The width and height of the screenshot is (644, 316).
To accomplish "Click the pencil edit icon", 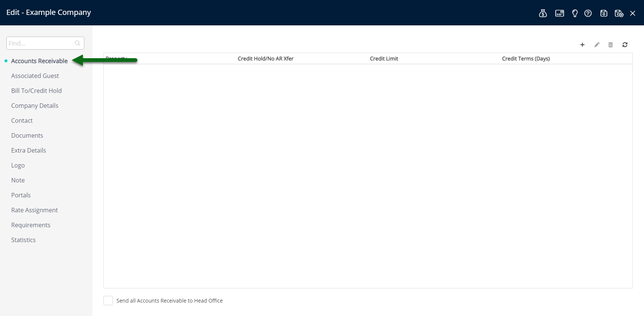I will pyautogui.click(x=597, y=45).
